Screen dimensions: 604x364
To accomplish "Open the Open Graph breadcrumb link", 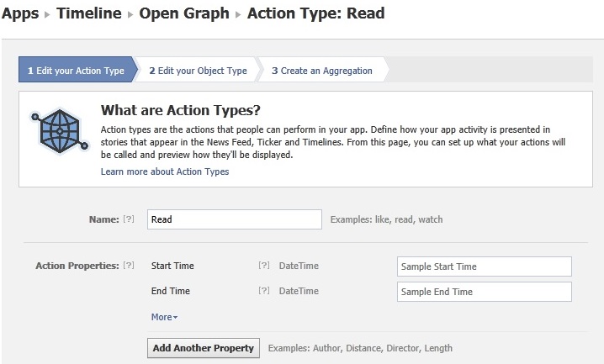I will [x=186, y=13].
